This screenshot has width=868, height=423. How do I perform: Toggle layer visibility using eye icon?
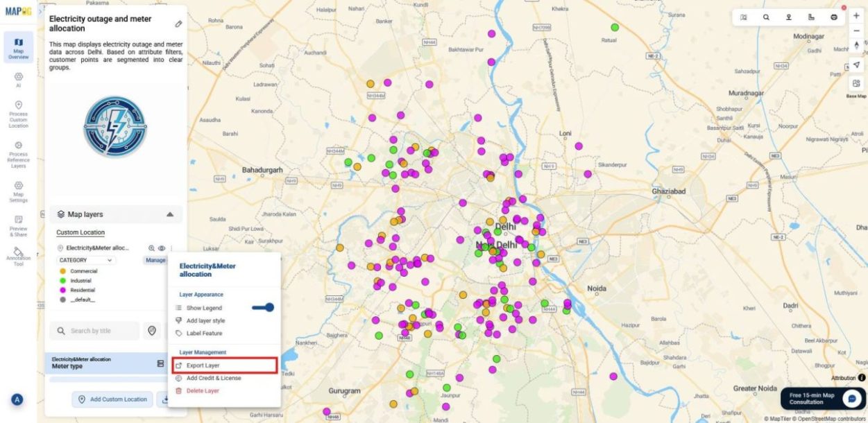[161, 248]
